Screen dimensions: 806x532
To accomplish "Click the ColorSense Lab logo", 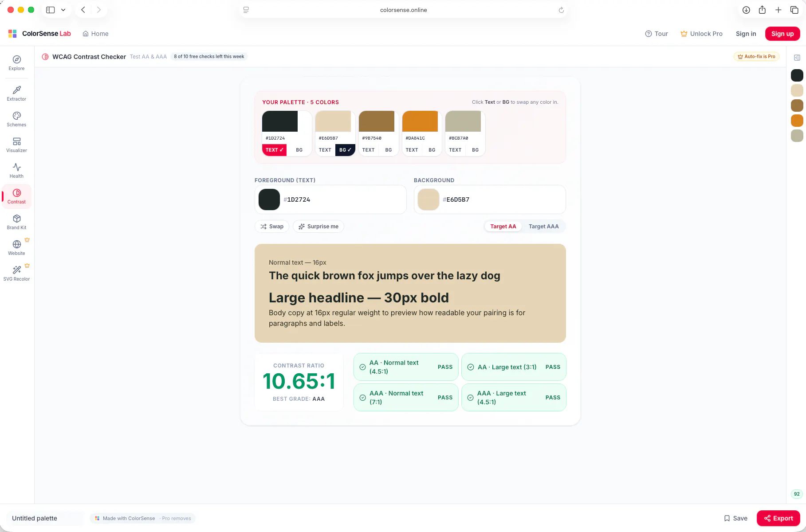I will coord(39,34).
